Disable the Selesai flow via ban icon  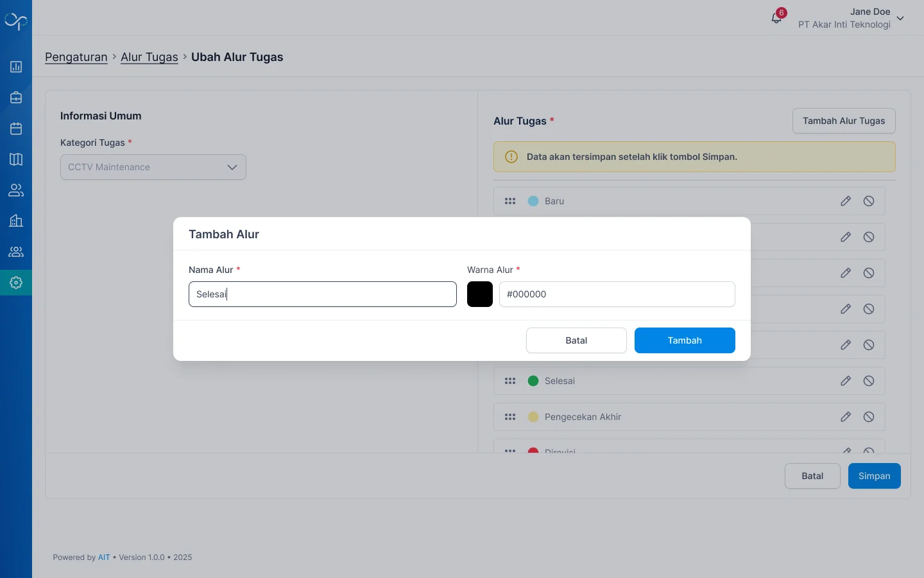click(x=869, y=381)
